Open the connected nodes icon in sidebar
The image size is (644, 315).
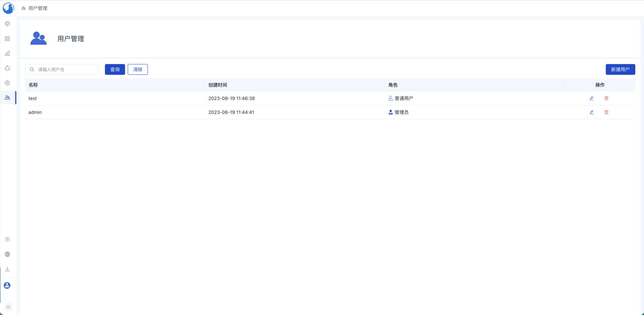point(7,68)
